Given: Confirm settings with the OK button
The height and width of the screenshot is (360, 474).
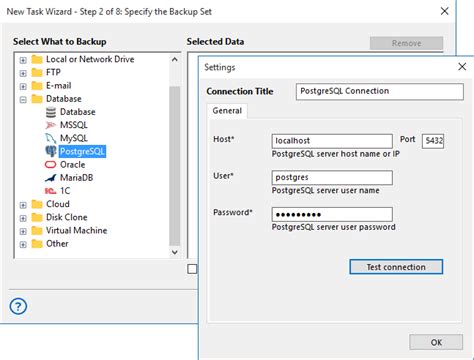Looking at the screenshot, I should 436,342.
